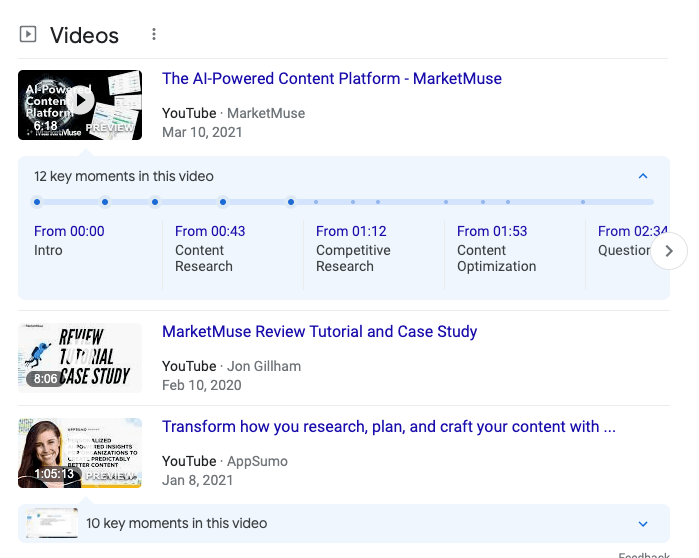This screenshot has width=699, height=558.
Task: Click the Feb 10, 2020 date text
Action: (201, 385)
